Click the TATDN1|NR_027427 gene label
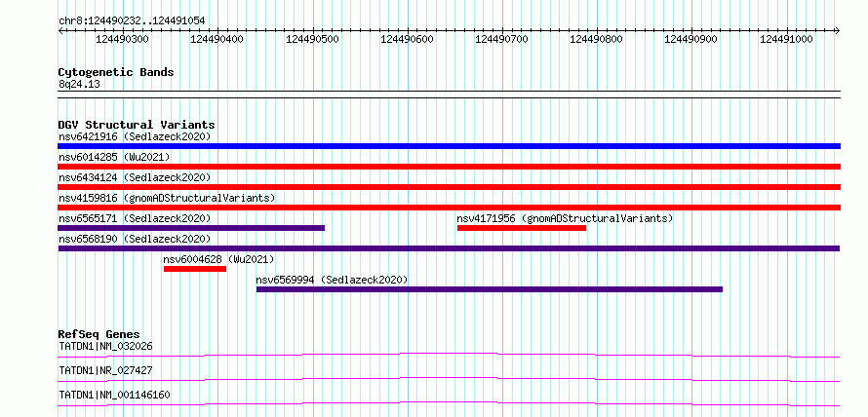868x417 pixels. point(105,370)
